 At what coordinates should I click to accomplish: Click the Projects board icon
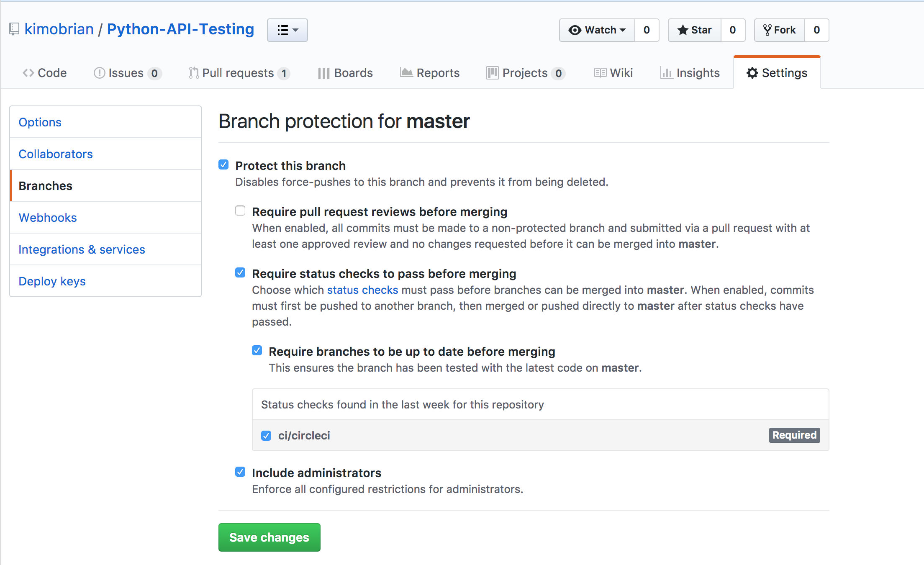[x=493, y=72]
